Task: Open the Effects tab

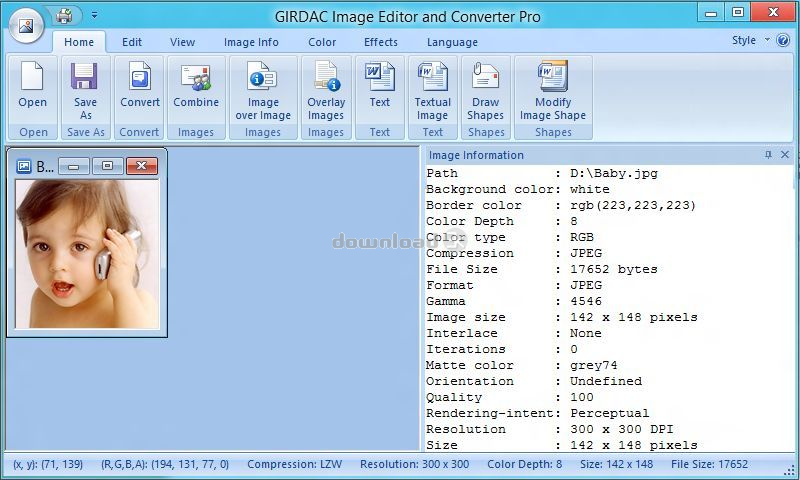Action: 381,42
